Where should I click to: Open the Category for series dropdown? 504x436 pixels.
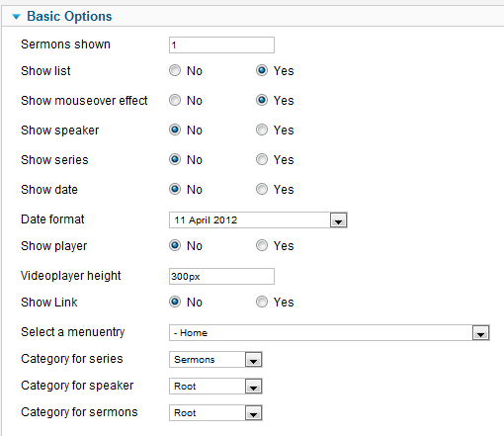coord(215,359)
